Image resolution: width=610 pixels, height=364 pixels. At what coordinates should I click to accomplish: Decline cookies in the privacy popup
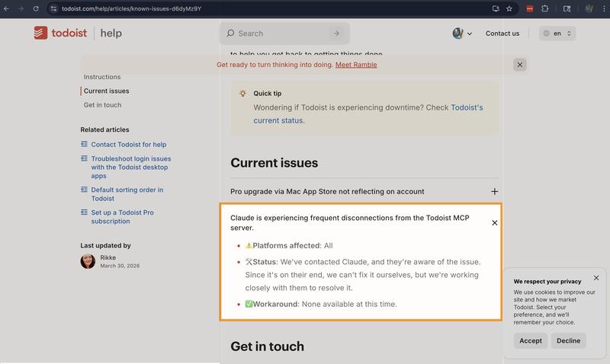coord(568,340)
